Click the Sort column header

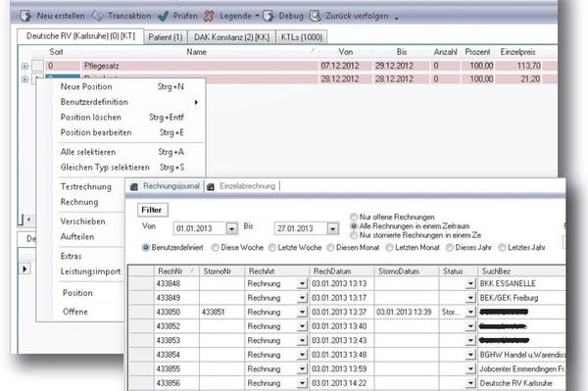[x=56, y=52]
